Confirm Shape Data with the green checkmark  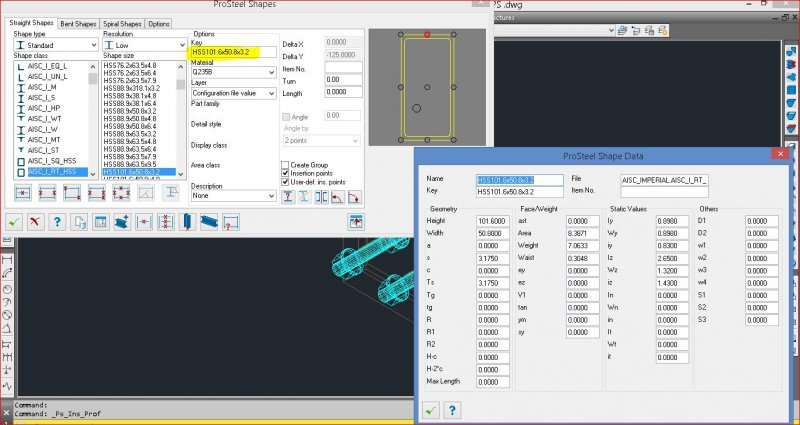click(431, 410)
